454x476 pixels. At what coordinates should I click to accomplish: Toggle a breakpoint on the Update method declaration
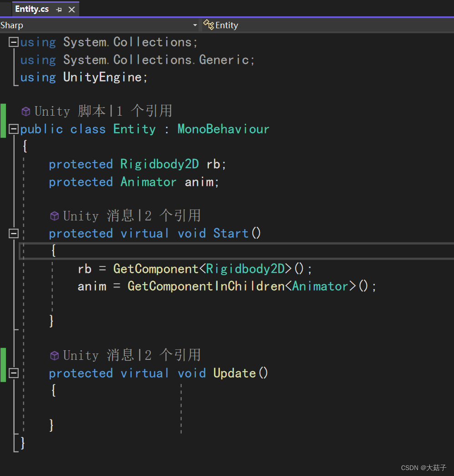point(5,373)
